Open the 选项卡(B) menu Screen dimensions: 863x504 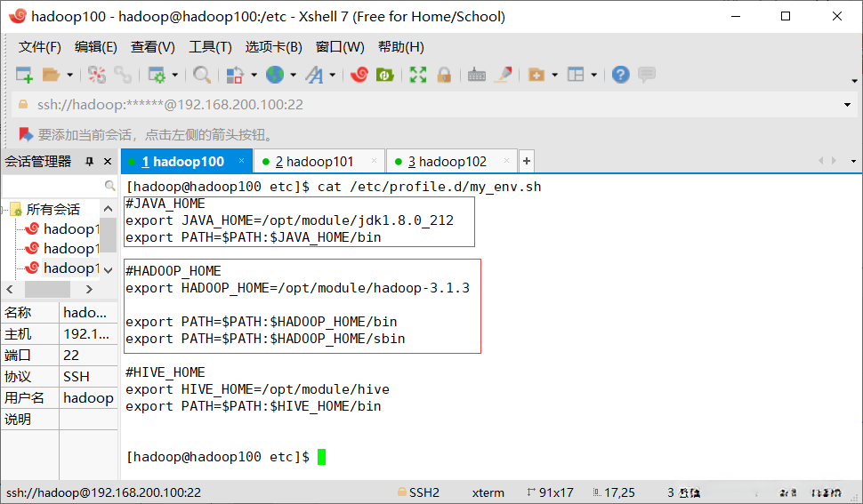pyautogui.click(x=273, y=47)
